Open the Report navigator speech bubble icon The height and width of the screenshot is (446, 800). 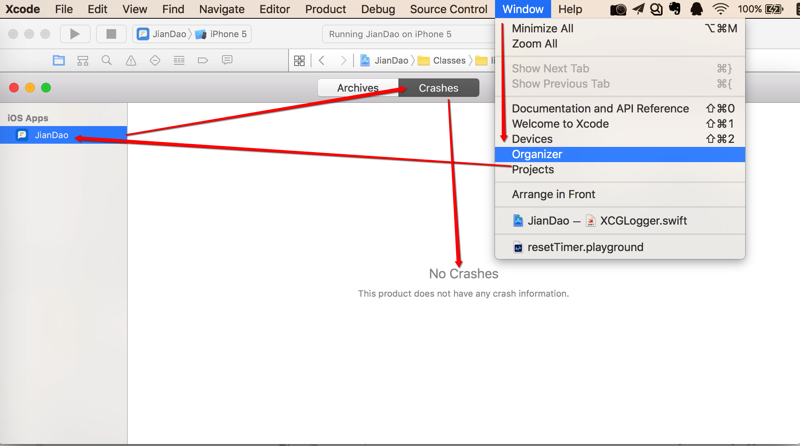[227, 60]
